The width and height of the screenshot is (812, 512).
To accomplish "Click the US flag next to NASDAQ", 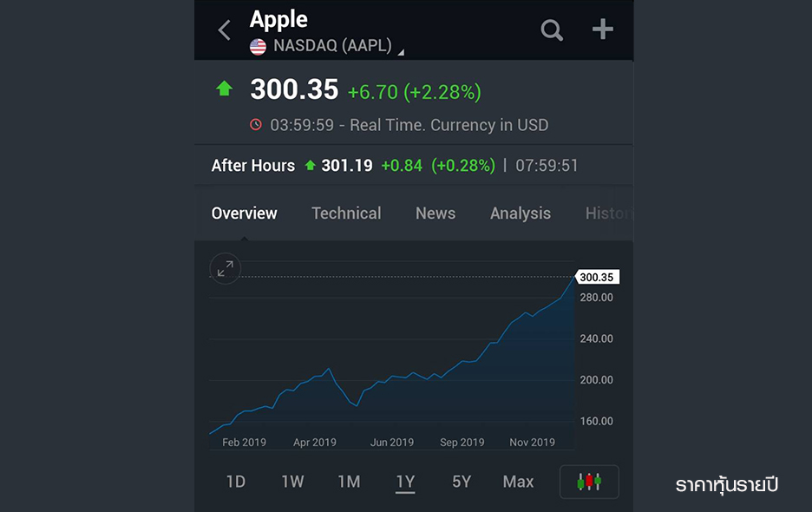I will coord(258,46).
